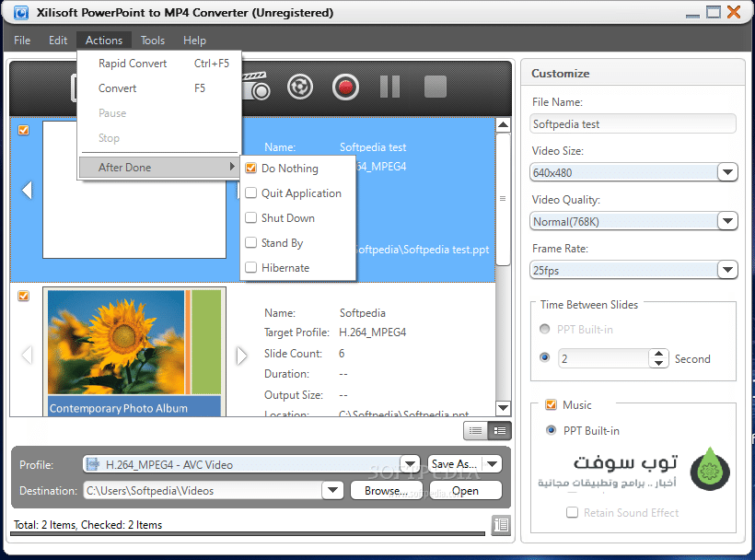Image resolution: width=755 pixels, height=560 pixels.
Task: Toggle the Music checkbox
Action: tap(551, 404)
